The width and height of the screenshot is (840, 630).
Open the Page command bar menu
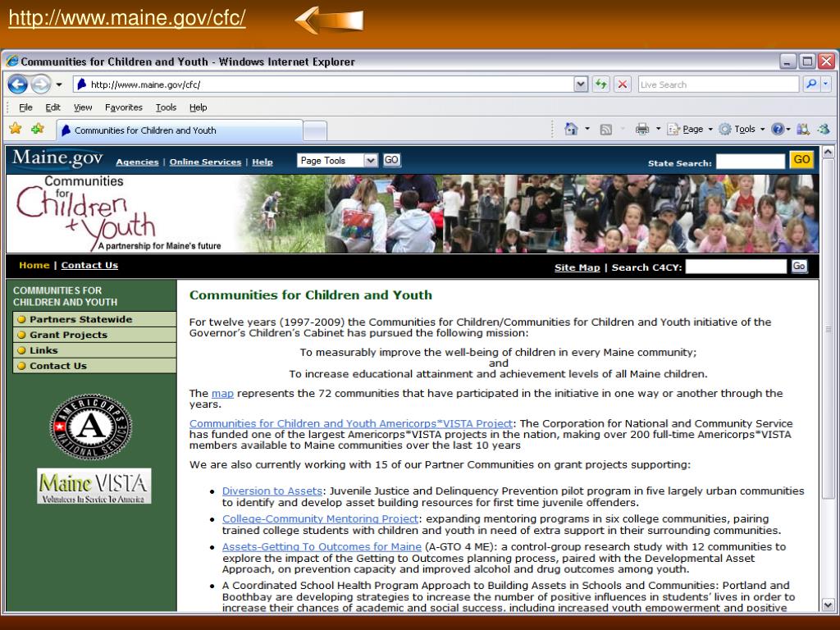click(689, 129)
